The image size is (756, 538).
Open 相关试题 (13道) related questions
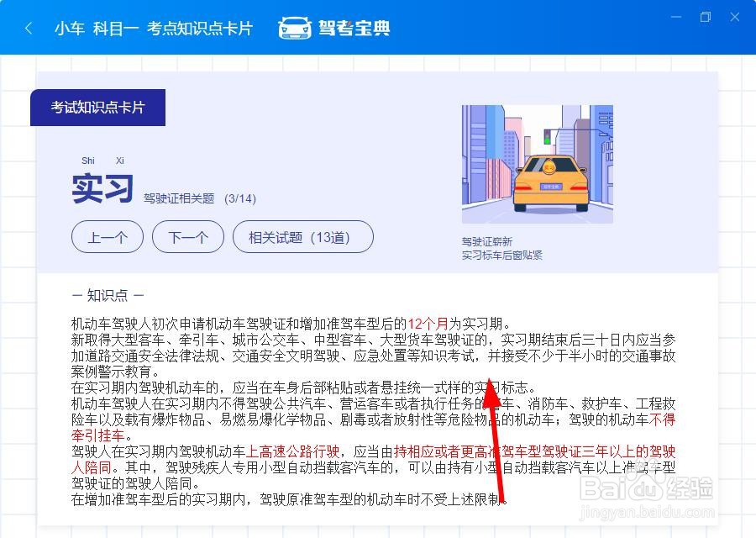[x=303, y=237]
